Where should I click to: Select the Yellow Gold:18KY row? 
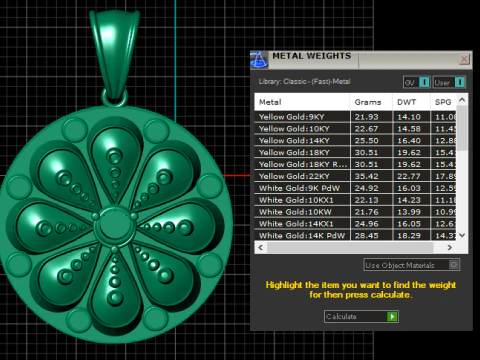click(355, 152)
